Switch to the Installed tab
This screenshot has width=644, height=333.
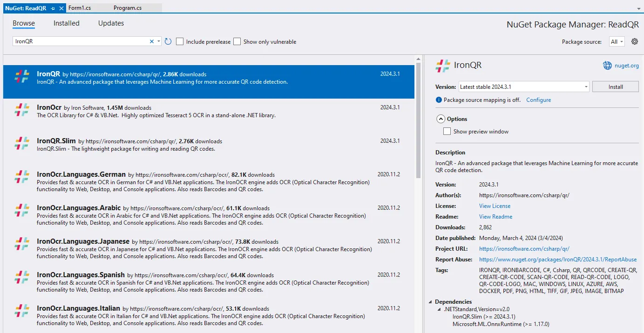66,23
